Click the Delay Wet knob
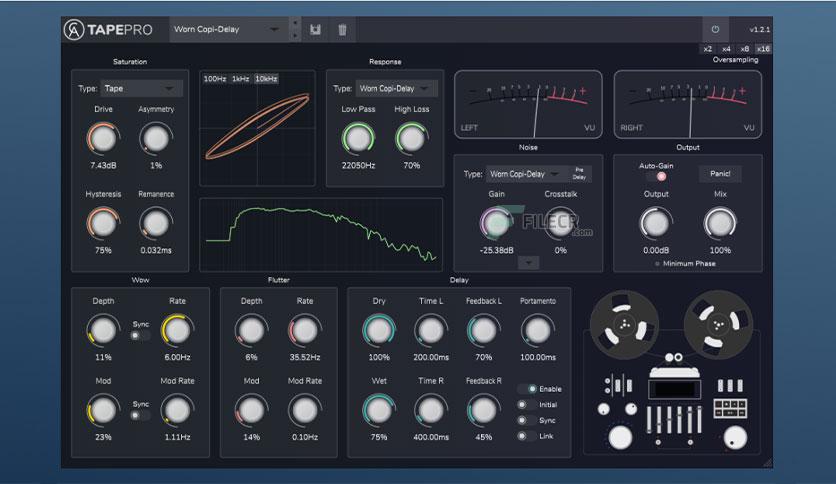The height and width of the screenshot is (484, 836). pyautogui.click(x=379, y=410)
